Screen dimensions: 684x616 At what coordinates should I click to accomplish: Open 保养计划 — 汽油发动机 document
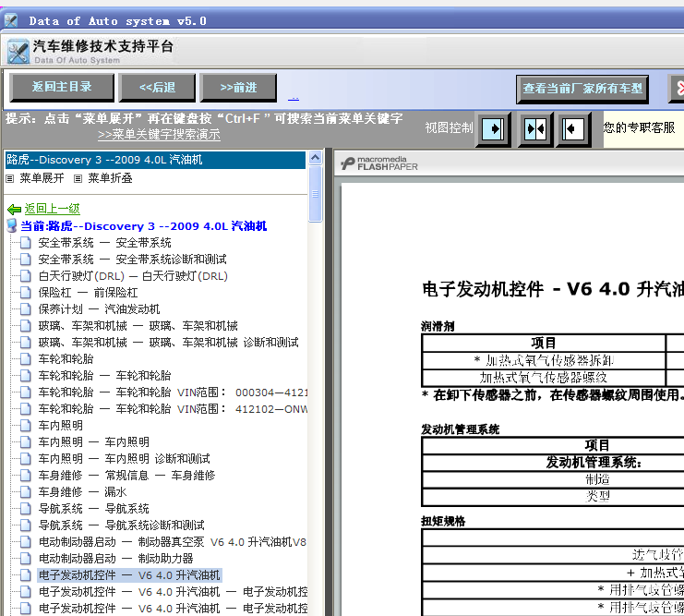[x=99, y=309]
